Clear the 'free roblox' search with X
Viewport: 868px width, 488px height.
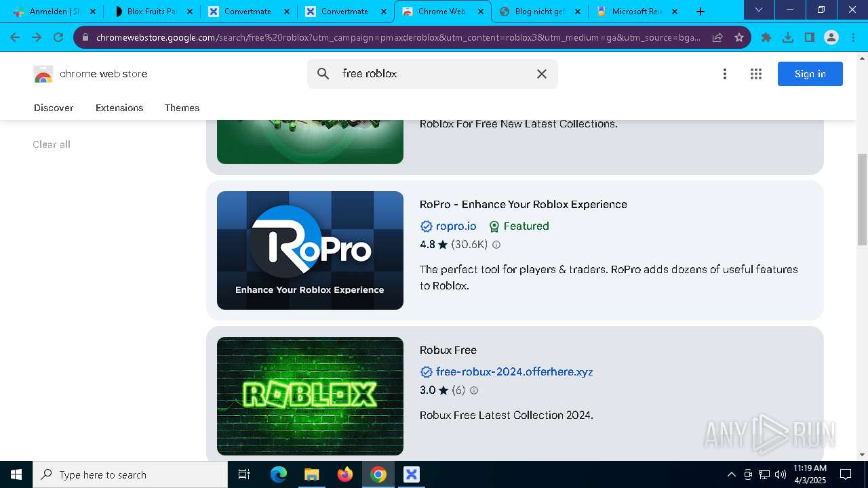(x=542, y=74)
